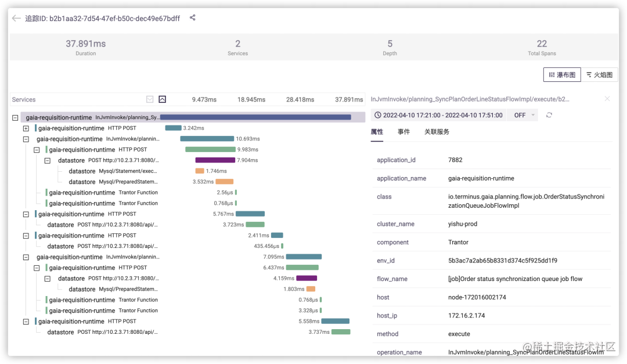The width and height of the screenshot is (627, 364).
Task: Click the share icon next to the trace ID
Action: tap(193, 18)
